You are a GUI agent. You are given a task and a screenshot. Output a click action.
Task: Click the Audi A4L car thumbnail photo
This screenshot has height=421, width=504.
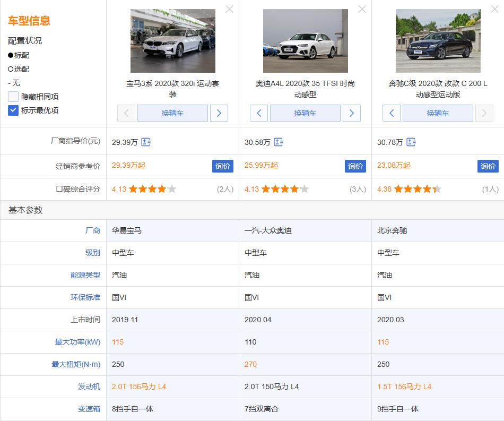coord(305,40)
